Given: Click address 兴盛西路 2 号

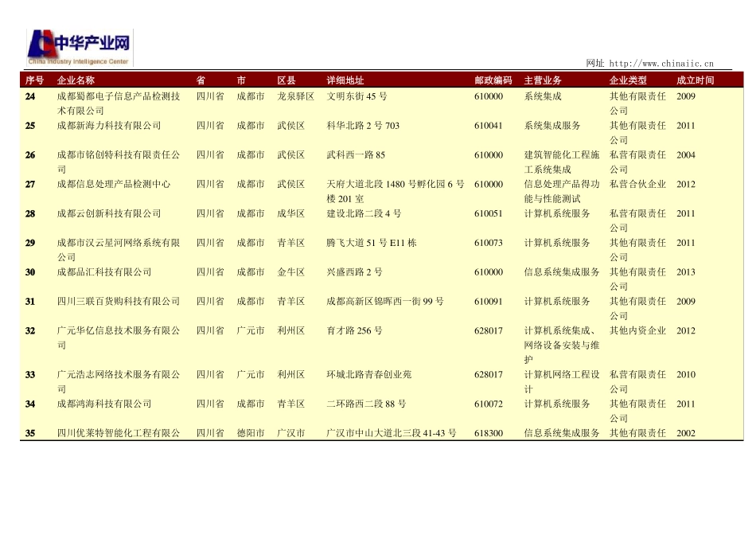Looking at the screenshot, I should click(354, 272).
